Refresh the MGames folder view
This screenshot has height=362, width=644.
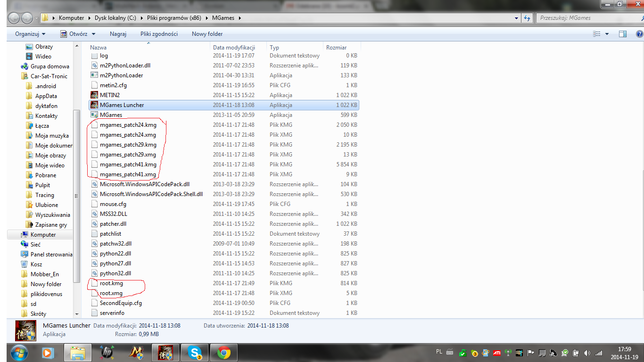tap(528, 18)
